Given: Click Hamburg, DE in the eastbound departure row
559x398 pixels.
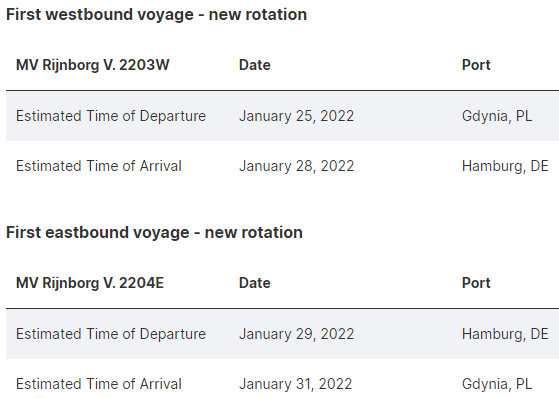Looking at the screenshot, I should (x=505, y=334).
